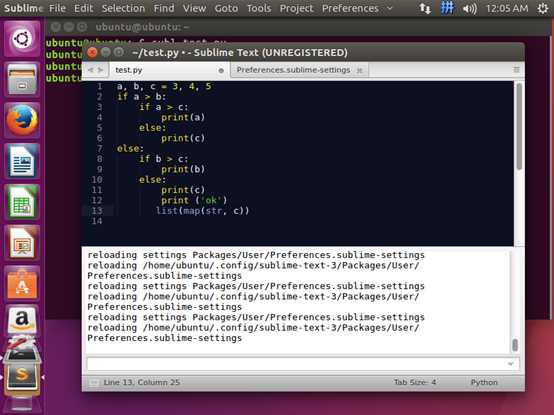Close the Preferences.sublime-settings tab
This screenshot has height=415, width=554.
coord(360,70)
